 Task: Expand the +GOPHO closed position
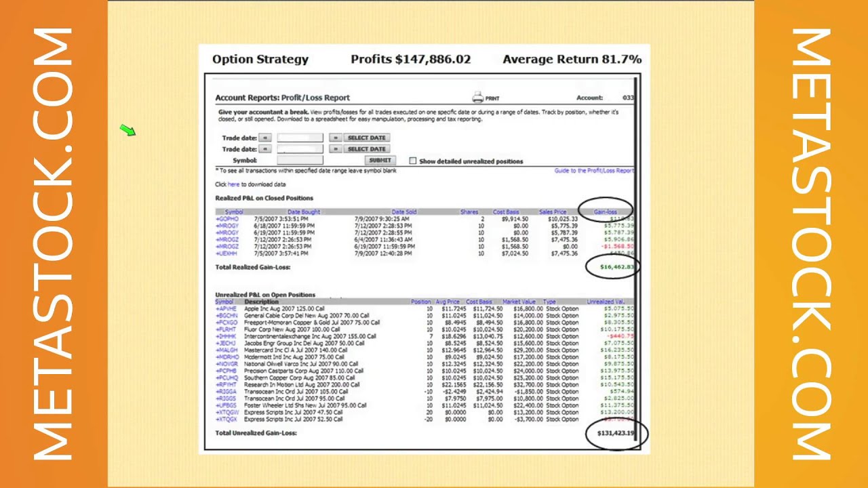227,219
